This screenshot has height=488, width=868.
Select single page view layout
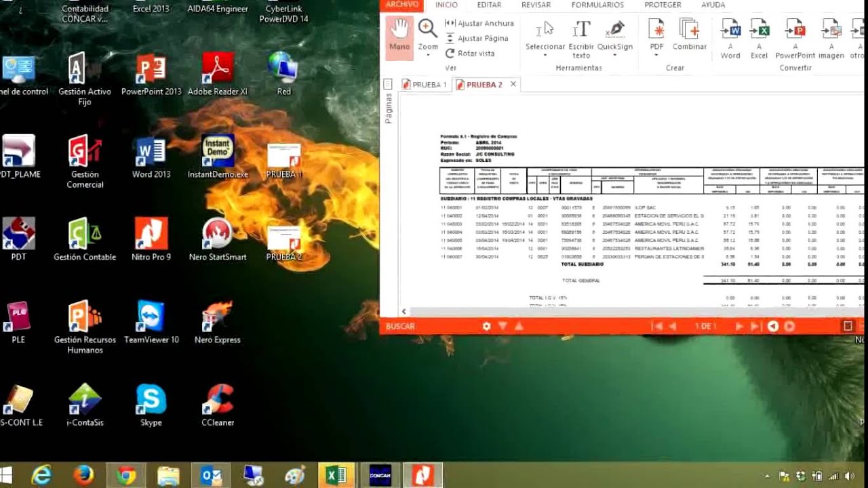(848, 326)
